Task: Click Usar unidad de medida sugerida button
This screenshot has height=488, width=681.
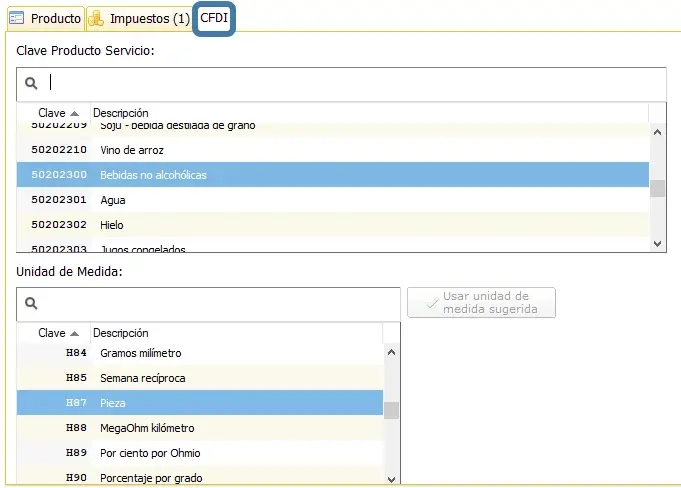Action: (481, 303)
